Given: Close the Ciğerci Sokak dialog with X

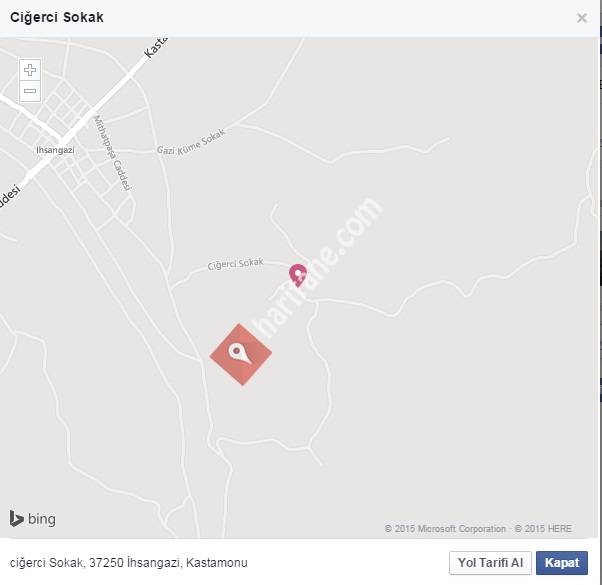Looking at the screenshot, I should pyautogui.click(x=582, y=18).
